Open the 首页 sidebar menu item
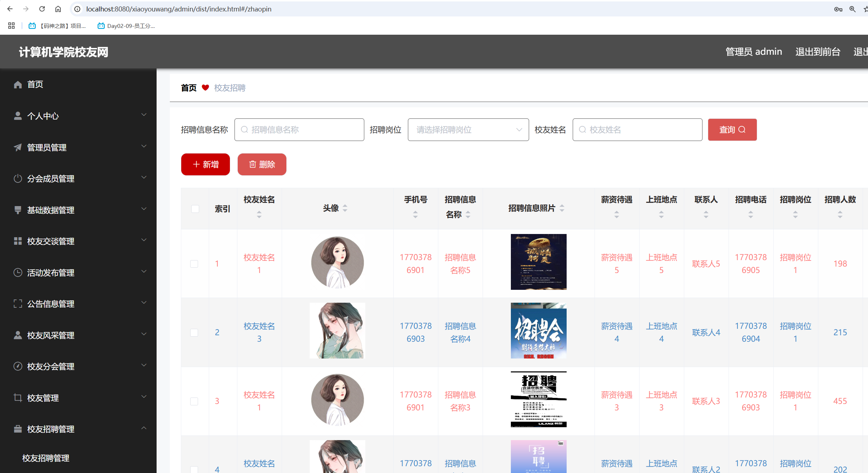This screenshot has width=868, height=473. point(78,84)
